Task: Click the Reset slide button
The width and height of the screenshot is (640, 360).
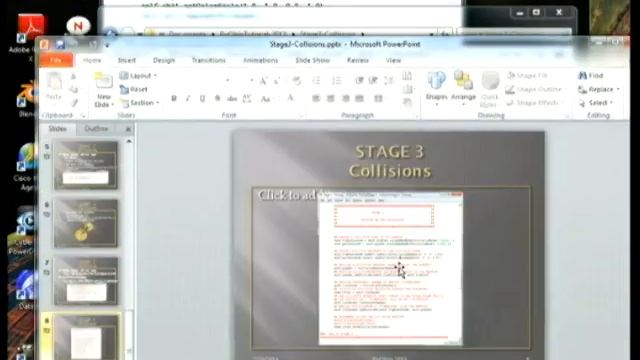Action: tap(133, 89)
